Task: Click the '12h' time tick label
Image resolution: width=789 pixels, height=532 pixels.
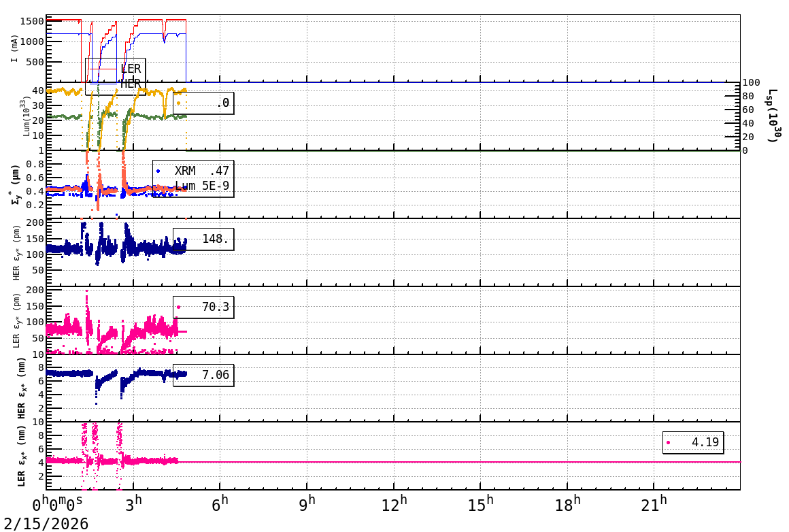Action: point(394,504)
